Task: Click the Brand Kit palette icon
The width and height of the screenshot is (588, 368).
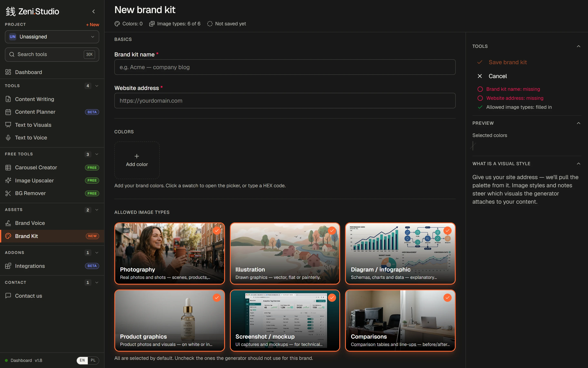Action: coord(8,236)
